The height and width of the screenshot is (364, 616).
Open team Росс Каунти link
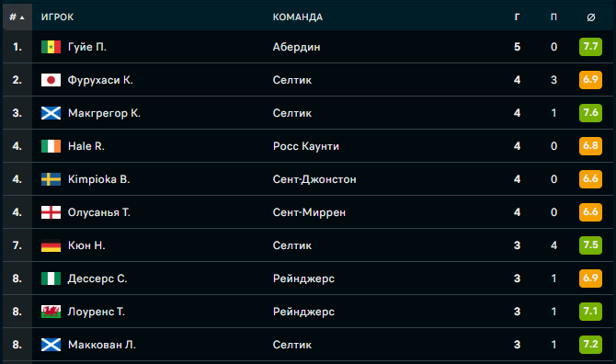[x=306, y=146]
